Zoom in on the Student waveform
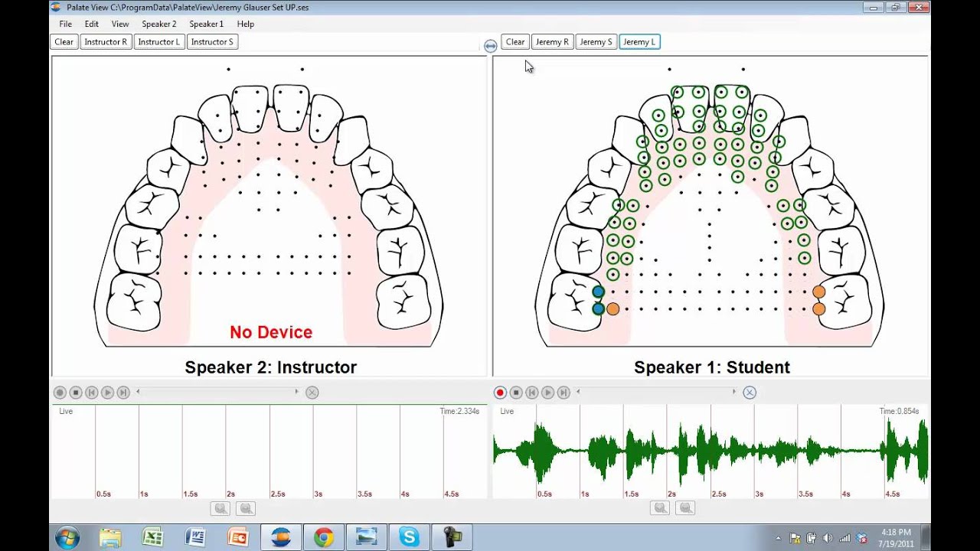Viewport: 980px width, 551px height. 660,508
